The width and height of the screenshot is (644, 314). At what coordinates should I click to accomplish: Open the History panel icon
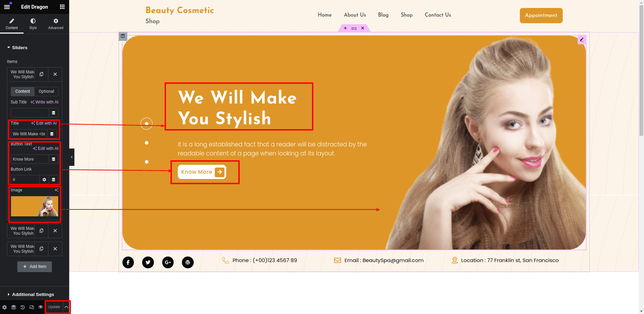[x=22, y=307]
